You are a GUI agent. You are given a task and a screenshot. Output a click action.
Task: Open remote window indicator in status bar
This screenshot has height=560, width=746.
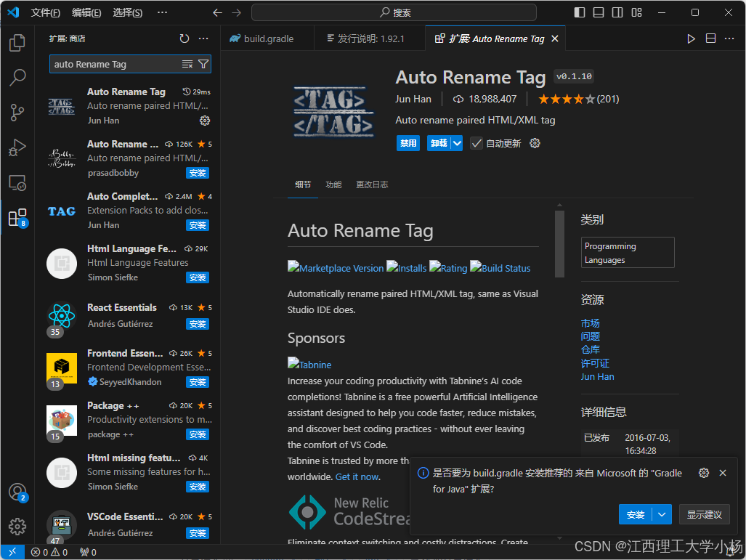tap(12, 552)
